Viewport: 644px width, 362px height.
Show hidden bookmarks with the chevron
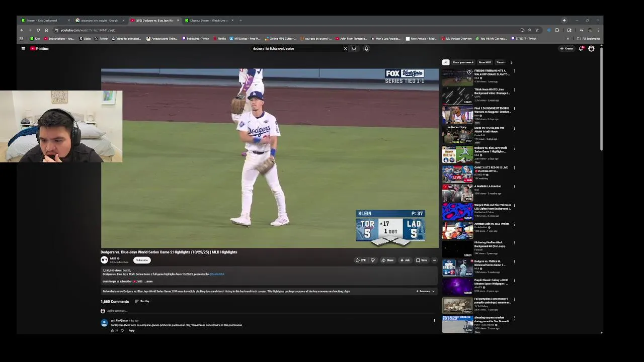coord(568,39)
